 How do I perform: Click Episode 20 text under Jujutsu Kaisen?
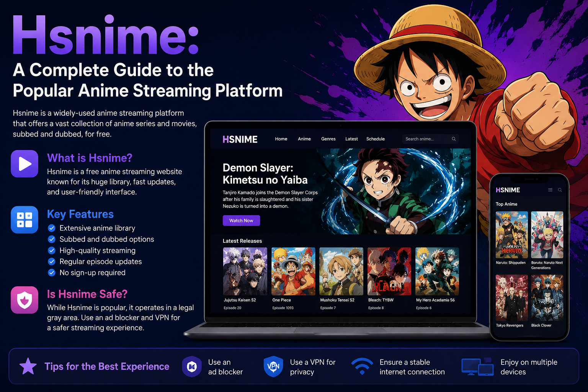coord(232,308)
